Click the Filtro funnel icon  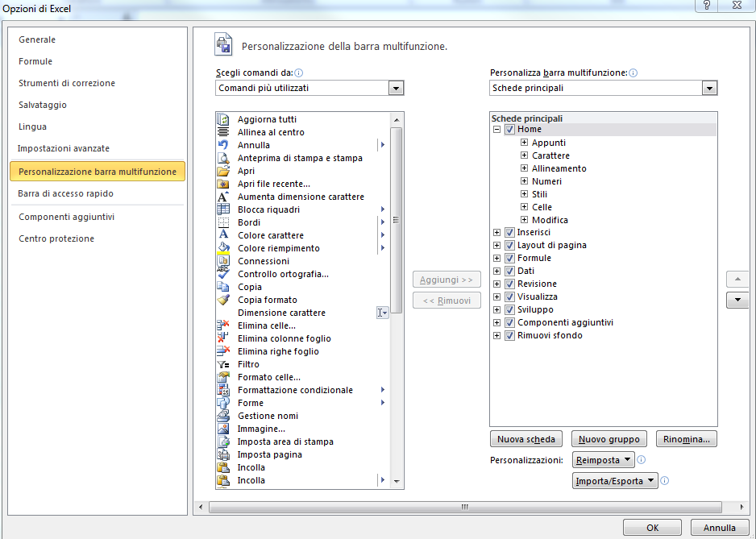coord(223,364)
